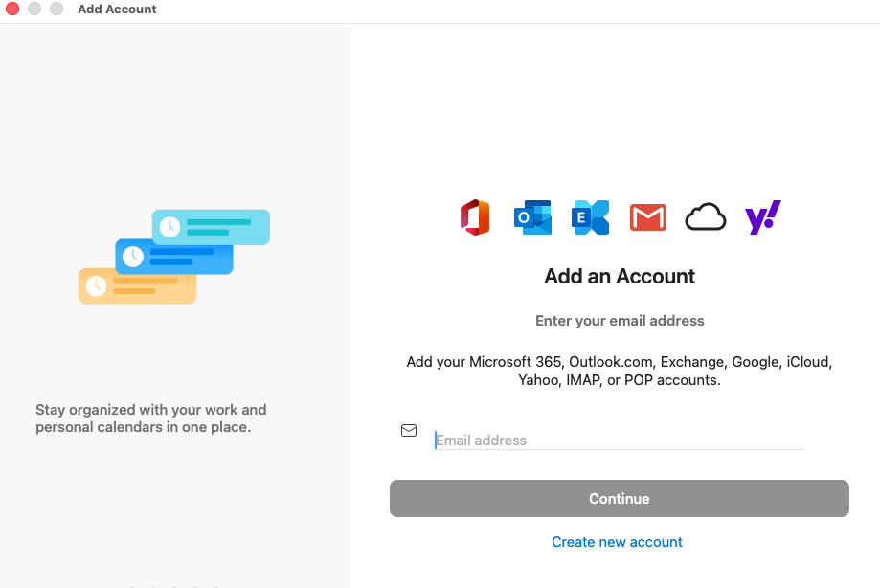Image resolution: width=880 pixels, height=588 pixels.
Task: Choose the Exchange provider icon
Action: tap(590, 217)
